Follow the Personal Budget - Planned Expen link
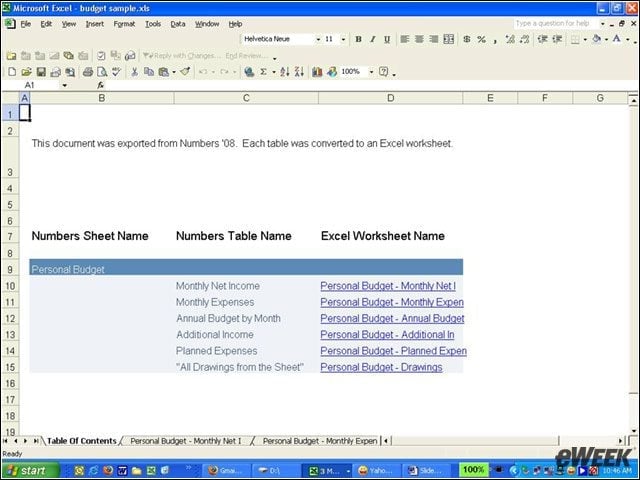 (x=393, y=351)
